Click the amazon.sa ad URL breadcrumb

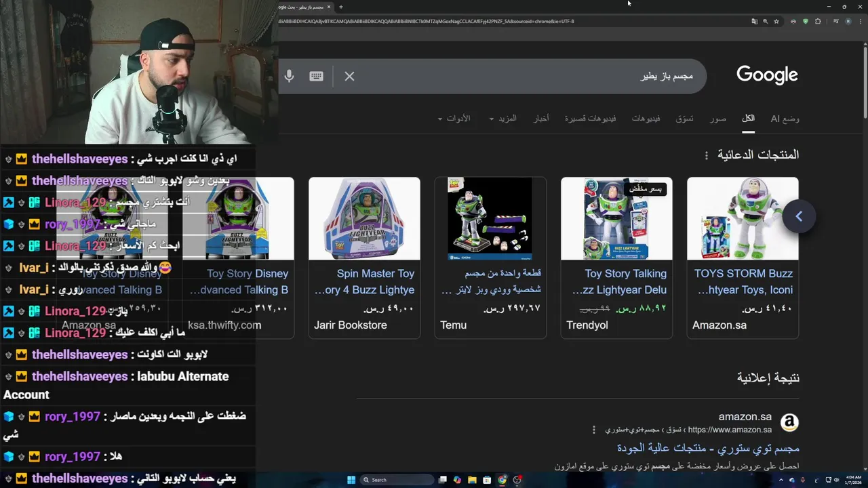pyautogui.click(x=688, y=430)
